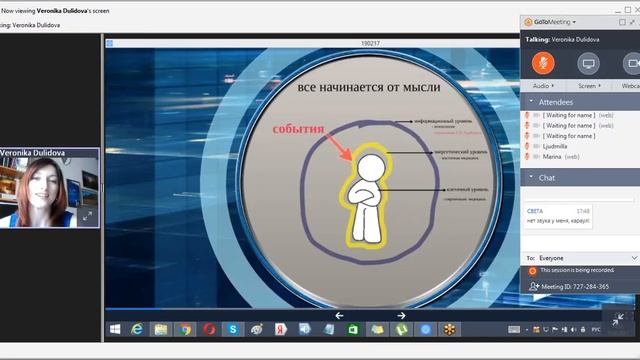Open the orange GoToMeeting flower taskbar icon
The width and height of the screenshot is (640, 360).
coord(449,329)
